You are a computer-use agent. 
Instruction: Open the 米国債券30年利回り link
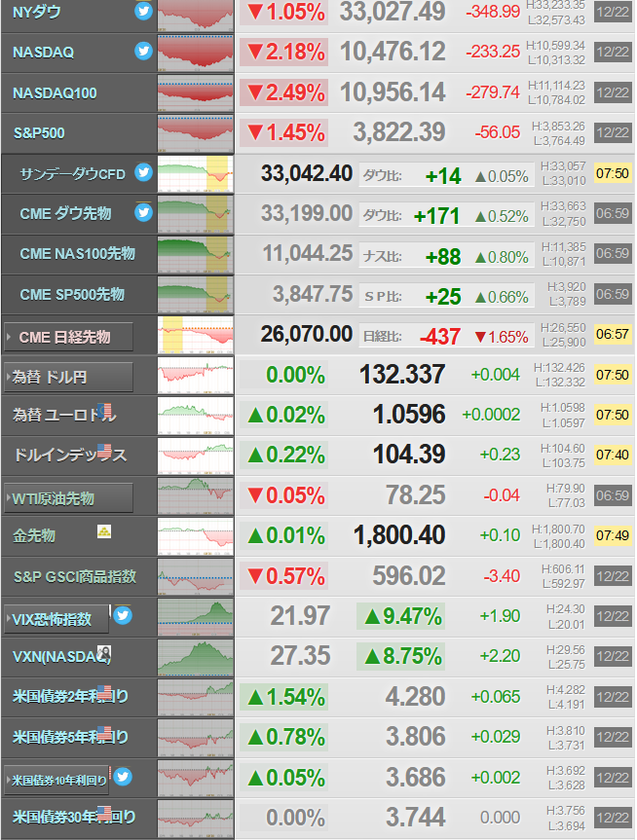(x=74, y=817)
